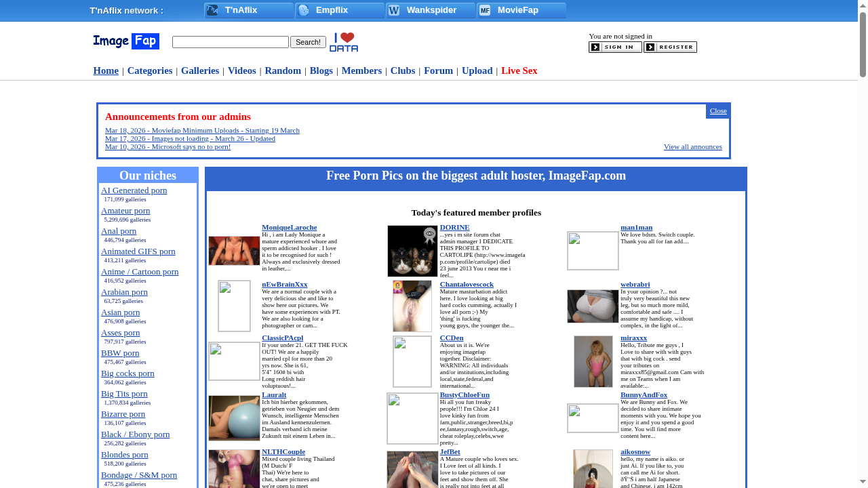Open the Upload page

477,70
